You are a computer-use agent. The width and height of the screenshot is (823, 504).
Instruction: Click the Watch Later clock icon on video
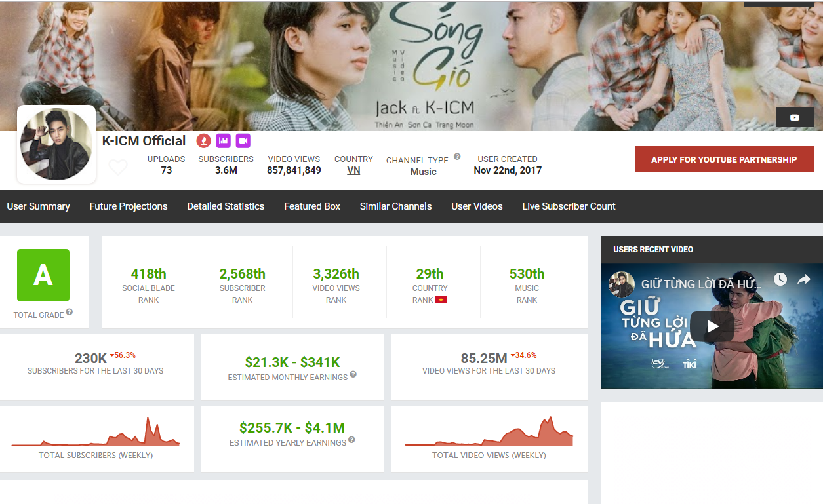click(x=780, y=280)
